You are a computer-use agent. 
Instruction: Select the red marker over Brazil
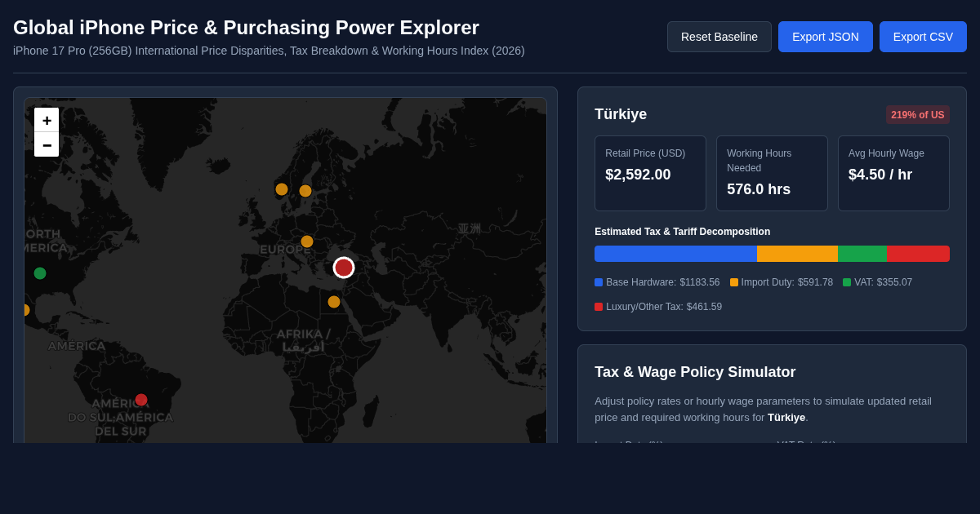coord(141,400)
